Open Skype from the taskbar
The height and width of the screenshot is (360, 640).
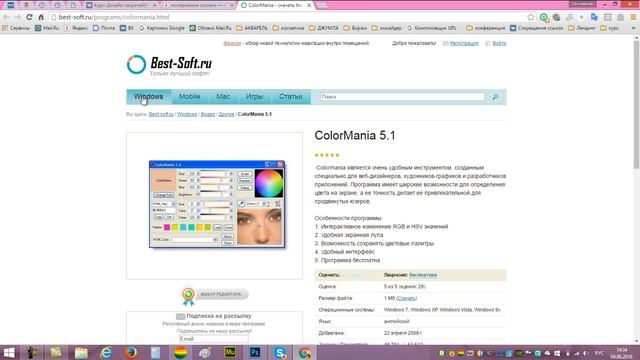coord(280,353)
